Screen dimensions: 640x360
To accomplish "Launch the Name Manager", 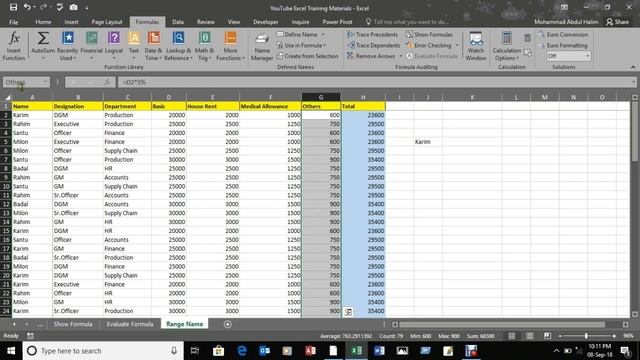I will pyautogui.click(x=262, y=47).
